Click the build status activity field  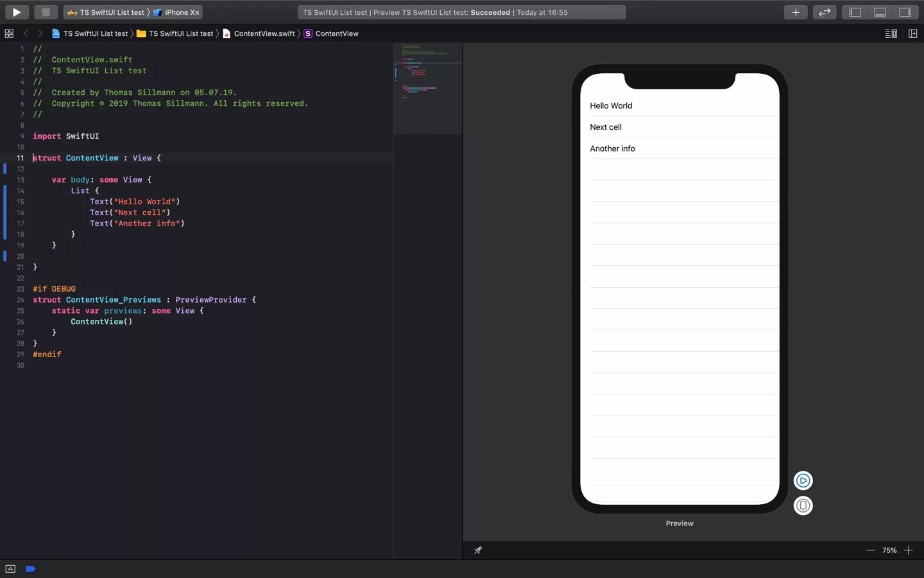(461, 12)
